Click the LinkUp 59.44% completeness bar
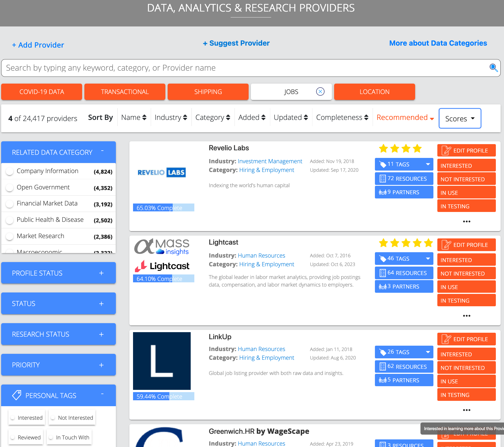Viewport: 504px width, 447px height. 163,396
